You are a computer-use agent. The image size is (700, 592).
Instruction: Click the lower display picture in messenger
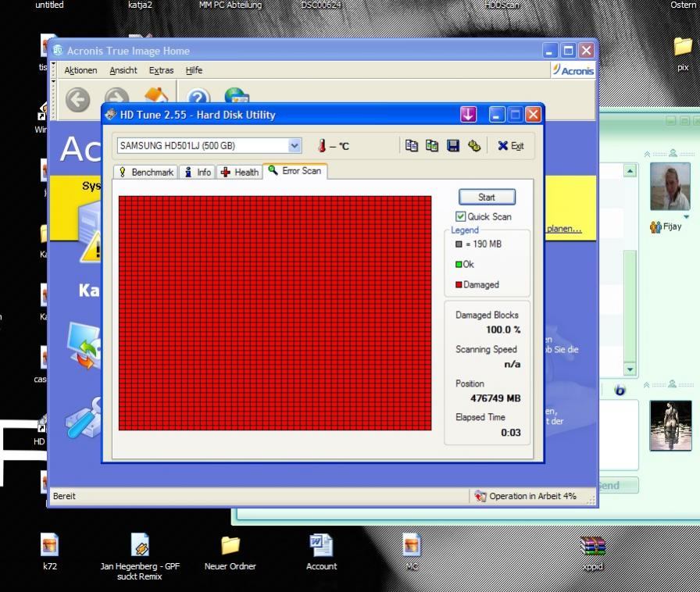670,426
